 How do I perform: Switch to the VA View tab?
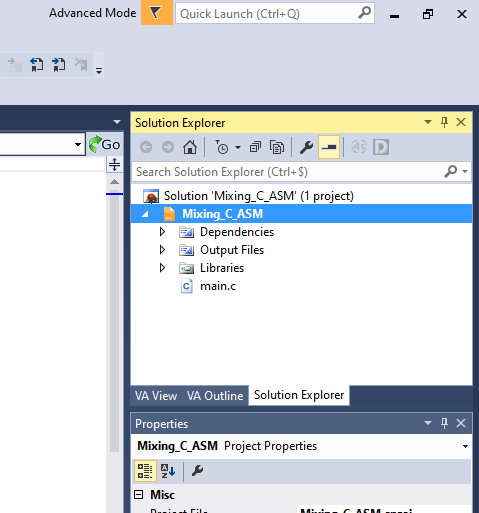click(x=156, y=396)
